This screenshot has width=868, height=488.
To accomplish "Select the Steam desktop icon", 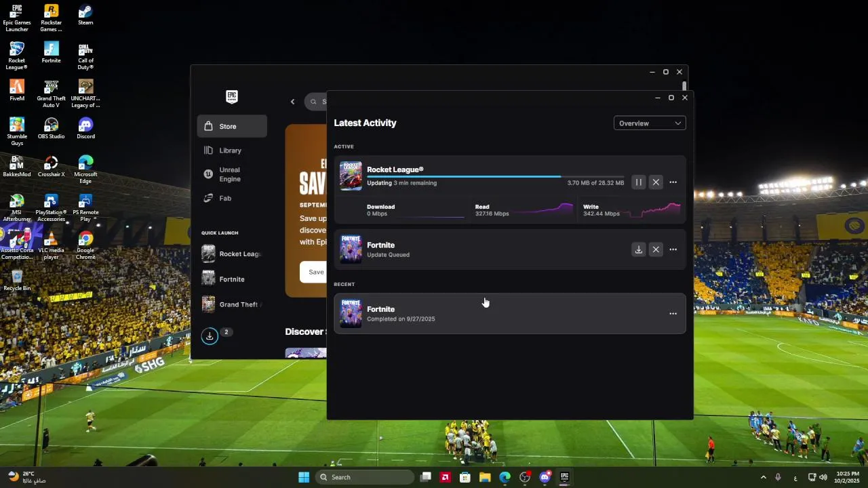I will coord(85,15).
